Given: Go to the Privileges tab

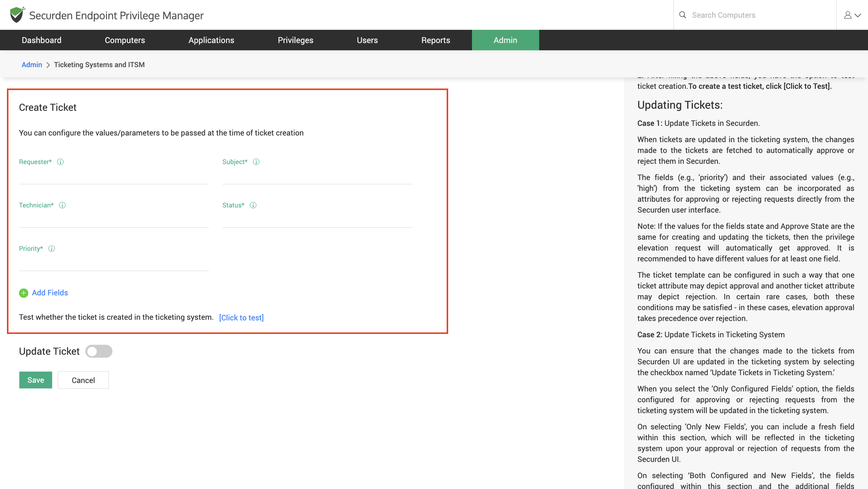Looking at the screenshot, I should pyautogui.click(x=295, y=40).
